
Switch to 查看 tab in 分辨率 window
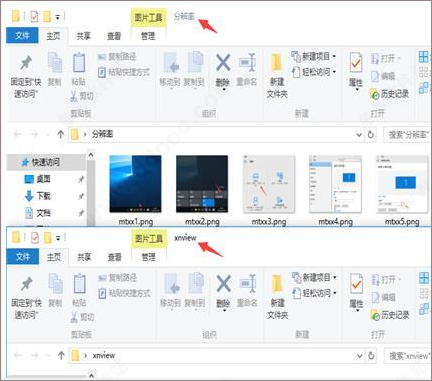114,36
